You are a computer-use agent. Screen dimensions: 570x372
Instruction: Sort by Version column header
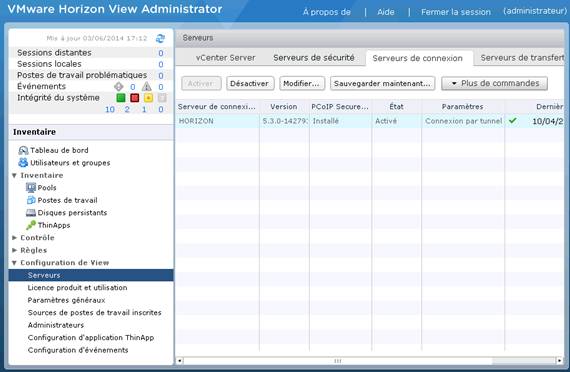click(x=284, y=107)
